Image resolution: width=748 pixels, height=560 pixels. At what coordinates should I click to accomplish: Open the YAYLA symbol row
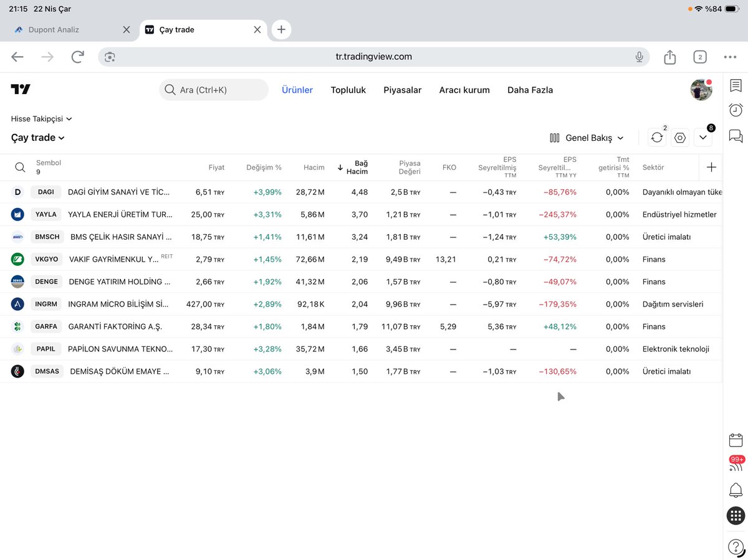[x=362, y=214]
